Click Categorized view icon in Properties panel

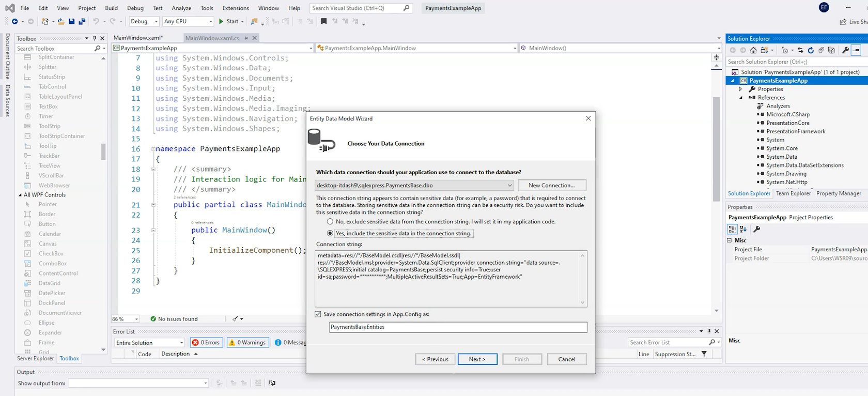pyautogui.click(x=732, y=229)
